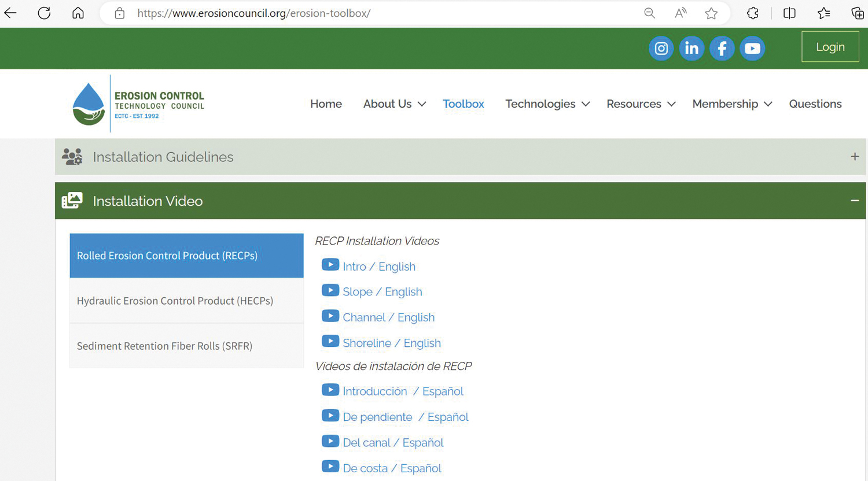Open browser extensions puzzle icon
The image size is (868, 481).
tap(752, 13)
